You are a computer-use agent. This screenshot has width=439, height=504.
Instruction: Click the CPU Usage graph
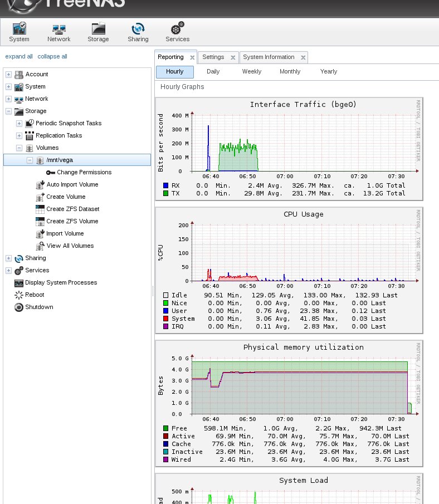[x=289, y=271]
